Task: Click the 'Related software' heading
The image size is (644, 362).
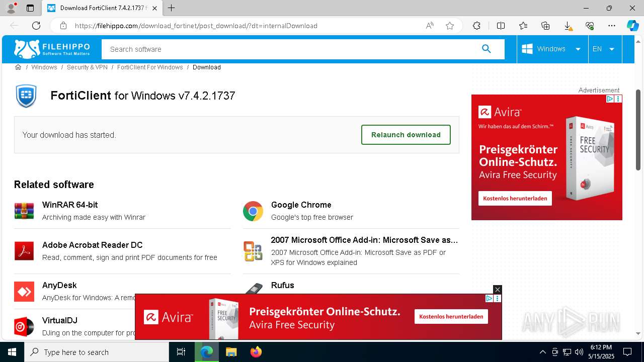Action: [54, 185]
